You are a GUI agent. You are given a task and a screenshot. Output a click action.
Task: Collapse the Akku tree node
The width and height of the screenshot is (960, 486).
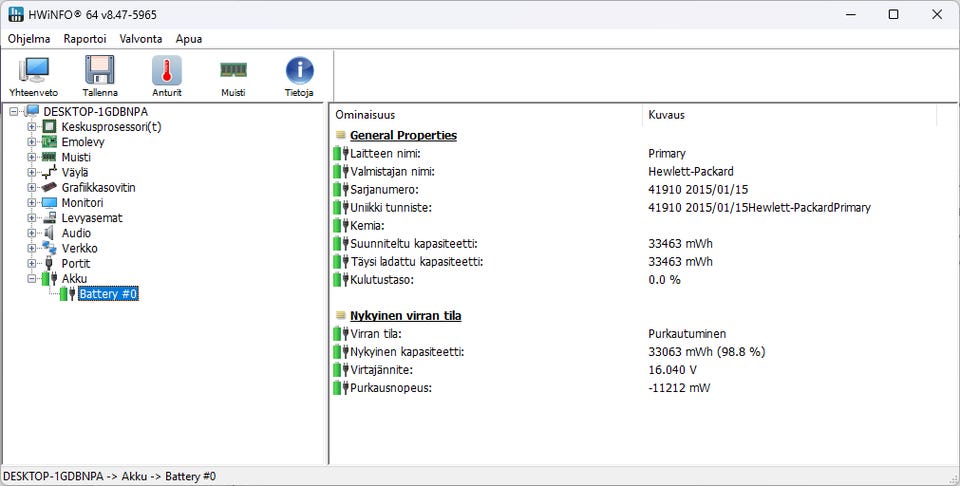coord(32,279)
